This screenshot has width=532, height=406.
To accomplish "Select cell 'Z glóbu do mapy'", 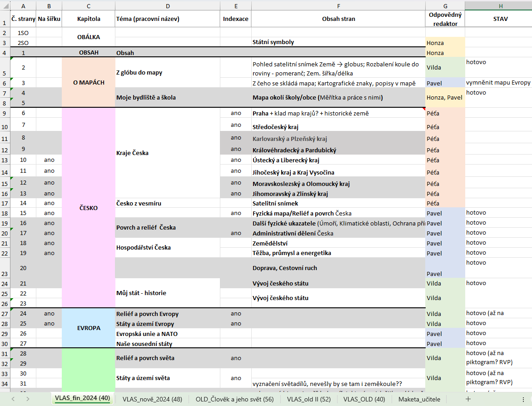I will point(168,72).
